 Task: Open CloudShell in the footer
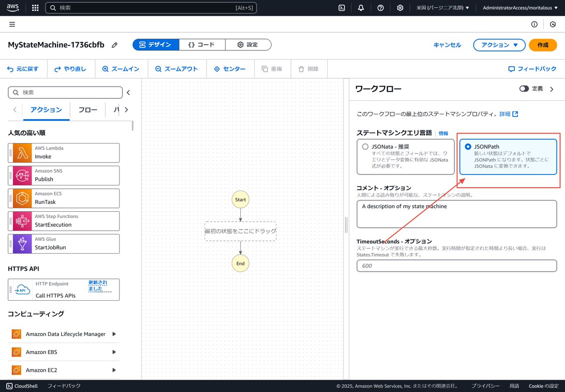23,386
